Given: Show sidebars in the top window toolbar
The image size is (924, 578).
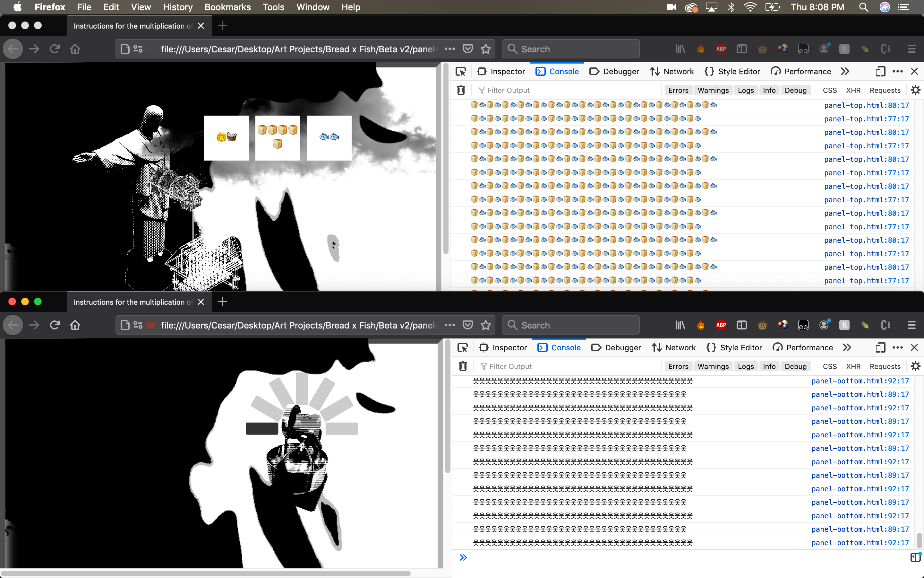Looking at the screenshot, I should click(x=741, y=49).
